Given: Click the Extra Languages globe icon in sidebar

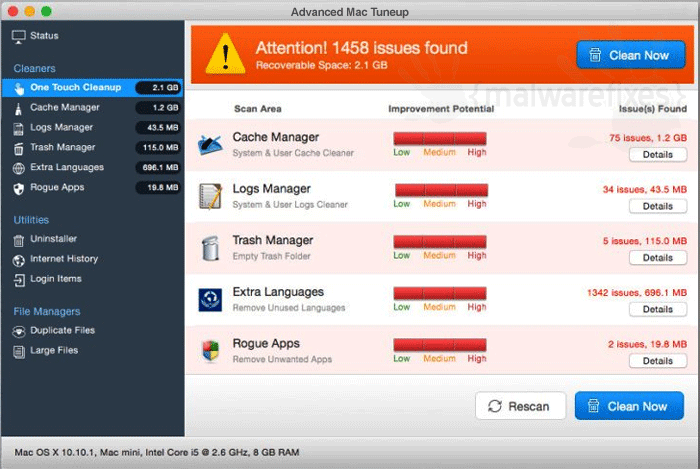Looking at the screenshot, I should (x=18, y=168).
